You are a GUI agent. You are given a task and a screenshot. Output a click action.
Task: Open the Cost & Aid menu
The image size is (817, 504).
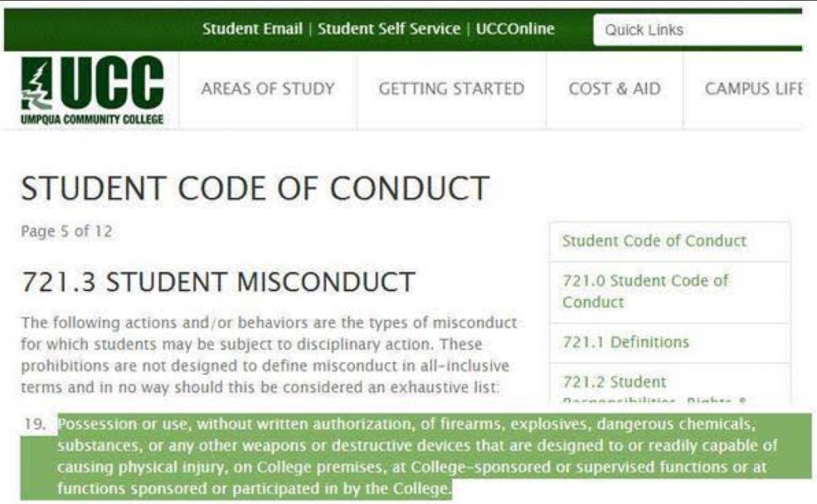pos(614,89)
